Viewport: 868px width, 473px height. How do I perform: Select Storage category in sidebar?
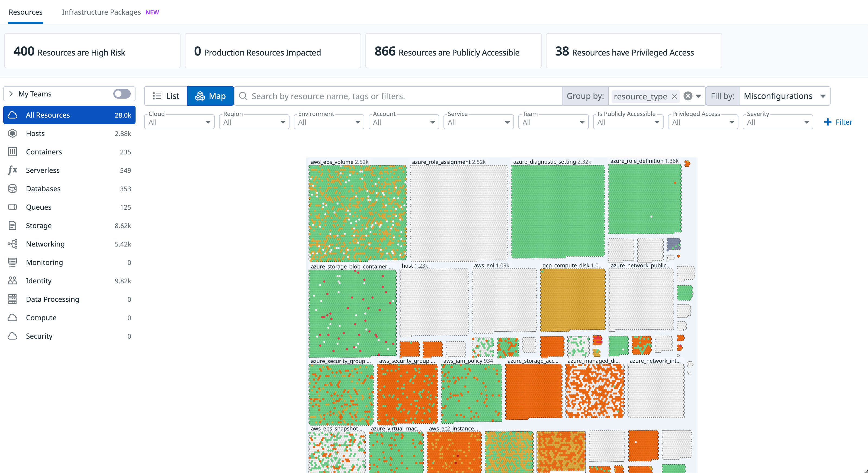pos(69,226)
